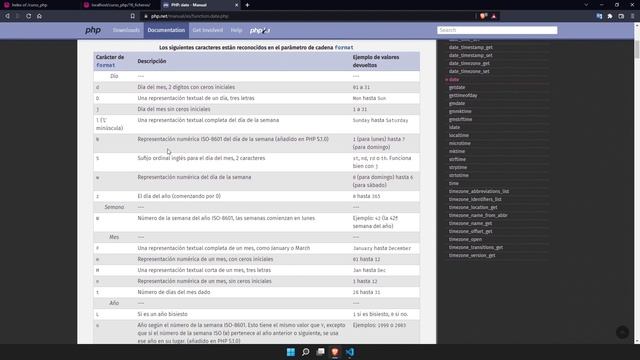This screenshot has height=360, width=640.
Task: Open the taskbar Search magnifier icon
Action: [x=305, y=352]
